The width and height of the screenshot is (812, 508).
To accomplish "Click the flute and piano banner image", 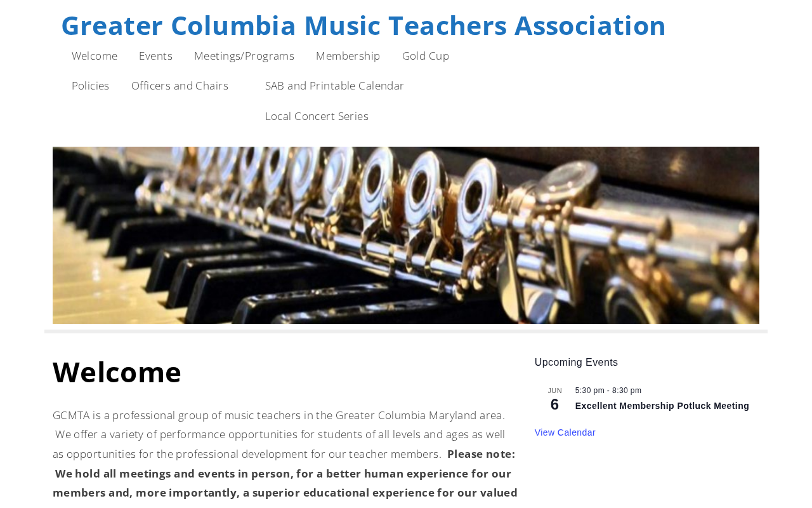I will coord(406,235).
